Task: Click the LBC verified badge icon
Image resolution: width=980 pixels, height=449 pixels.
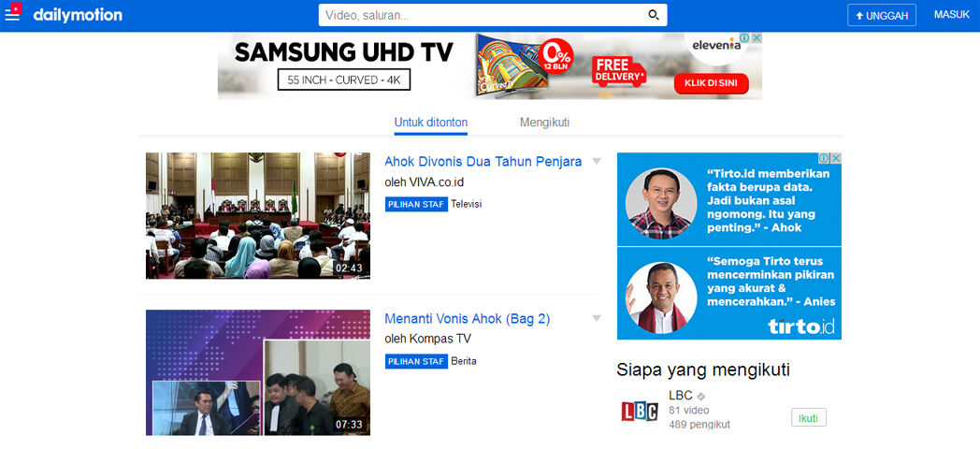Action: (x=701, y=397)
